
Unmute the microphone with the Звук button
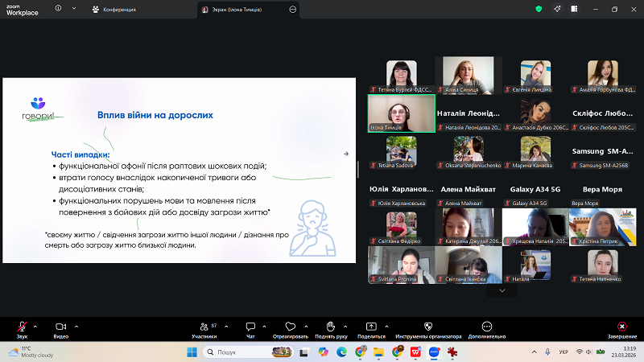22,327
